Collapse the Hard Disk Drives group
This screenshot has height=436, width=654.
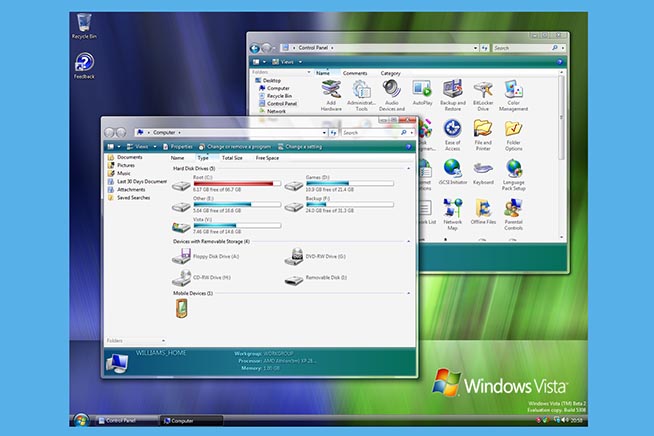coord(408,169)
